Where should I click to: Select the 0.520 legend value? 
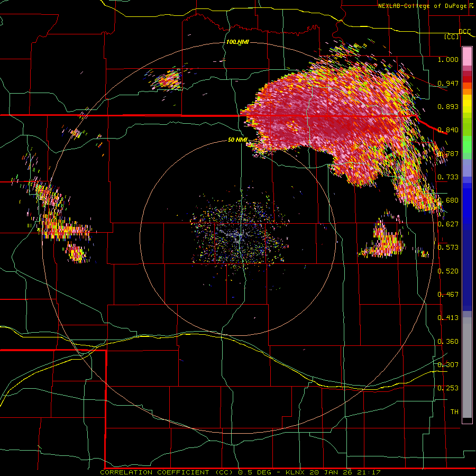pos(448,271)
